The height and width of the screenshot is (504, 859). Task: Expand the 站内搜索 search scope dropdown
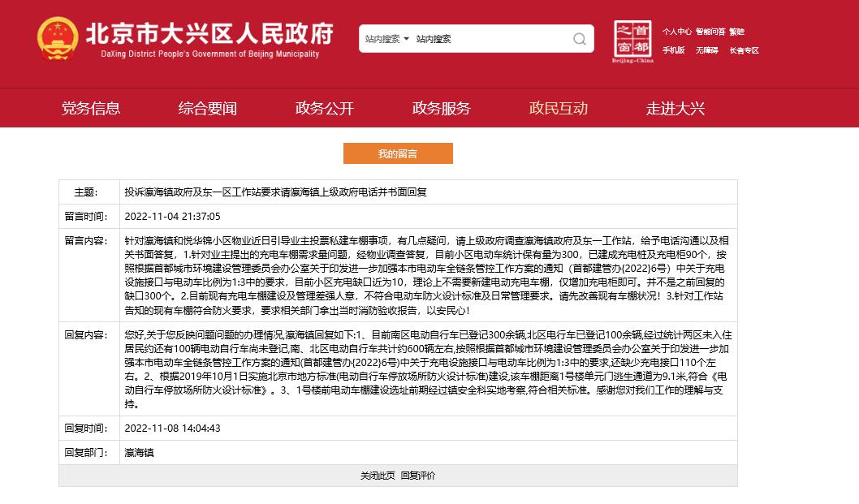[x=386, y=39]
